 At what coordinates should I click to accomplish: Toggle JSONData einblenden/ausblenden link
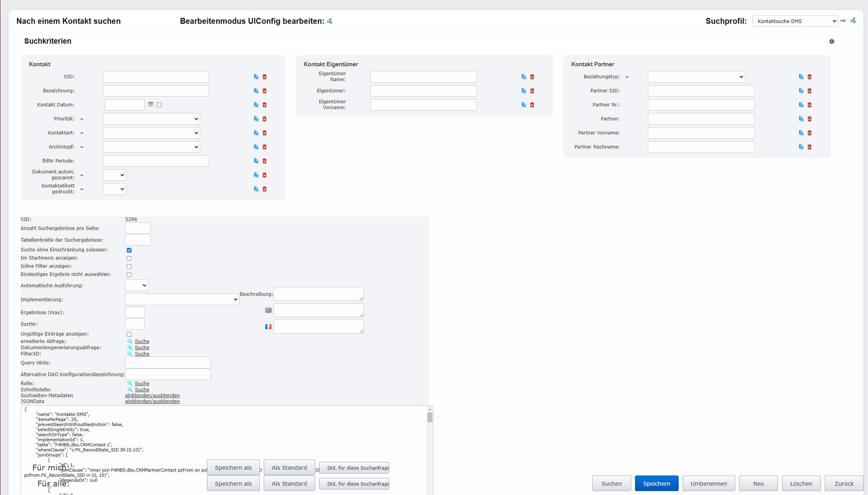coord(152,401)
